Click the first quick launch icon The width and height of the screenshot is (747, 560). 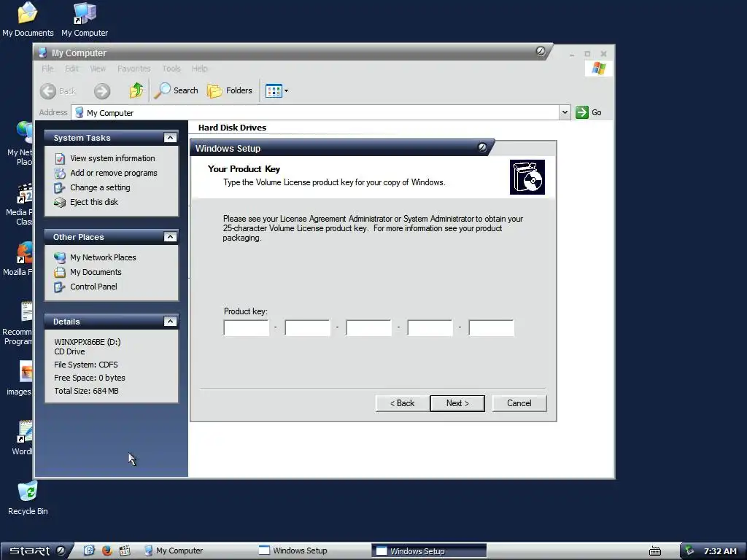[x=89, y=551]
